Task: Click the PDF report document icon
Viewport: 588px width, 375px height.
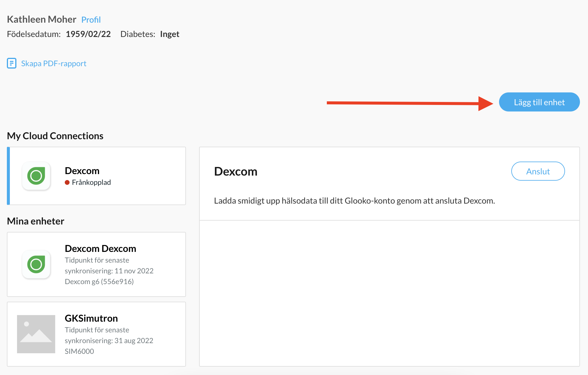Action: [x=12, y=63]
